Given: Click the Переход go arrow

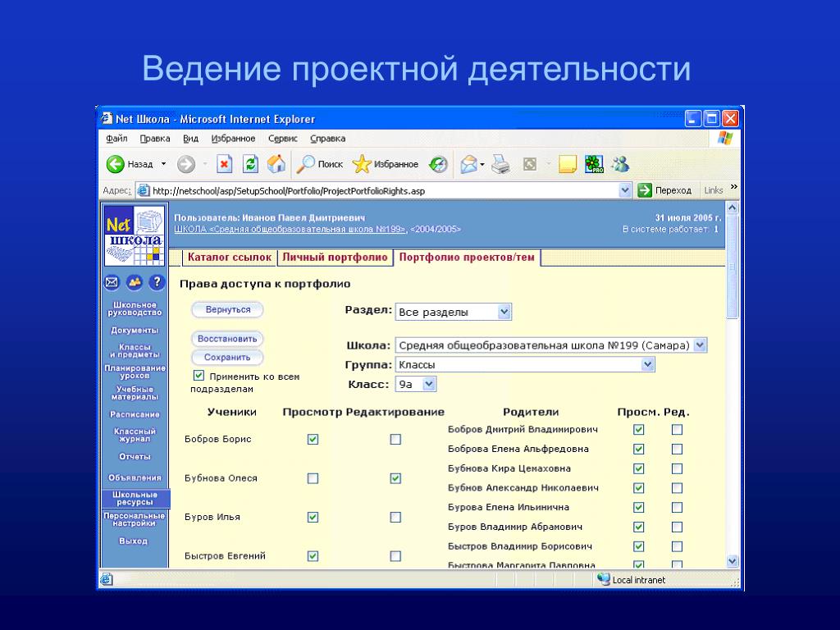Looking at the screenshot, I should pos(645,190).
